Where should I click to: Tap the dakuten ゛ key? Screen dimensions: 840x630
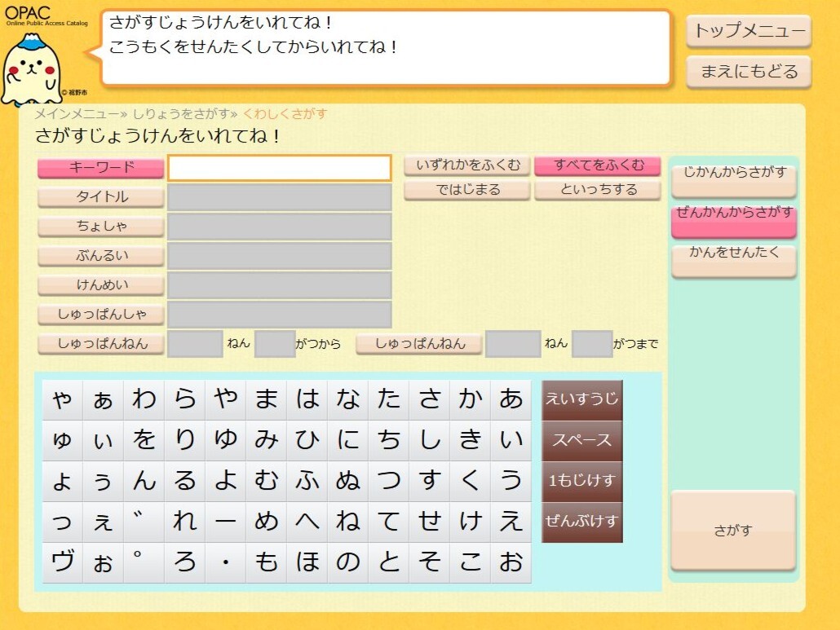pyautogui.click(x=144, y=522)
